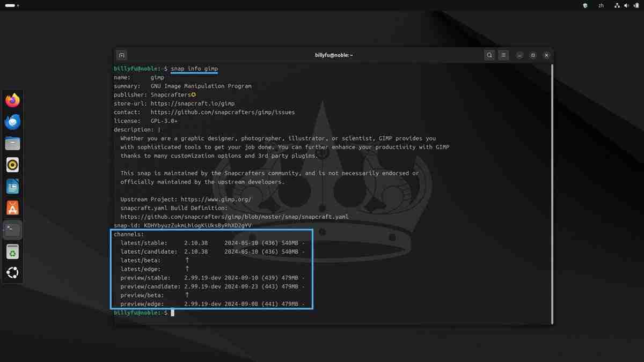Image resolution: width=644 pixels, height=362 pixels.
Task: Open the zh keyboard layout switcher
Action: pos(601,5)
